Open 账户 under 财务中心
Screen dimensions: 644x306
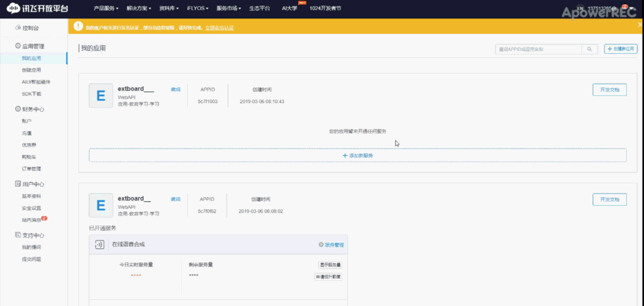27,121
